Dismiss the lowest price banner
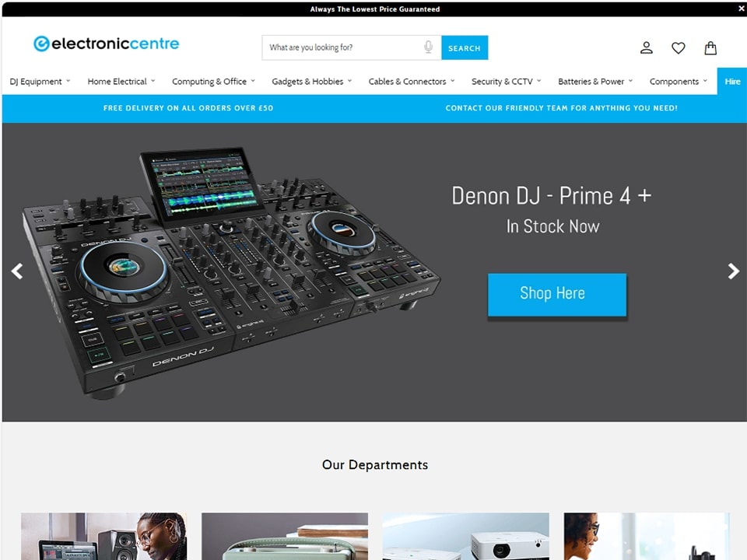747x560 pixels. point(742,9)
